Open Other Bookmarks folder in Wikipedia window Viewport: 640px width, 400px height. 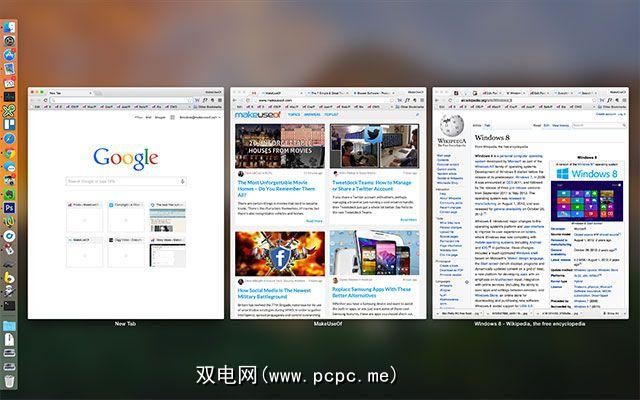[612, 107]
